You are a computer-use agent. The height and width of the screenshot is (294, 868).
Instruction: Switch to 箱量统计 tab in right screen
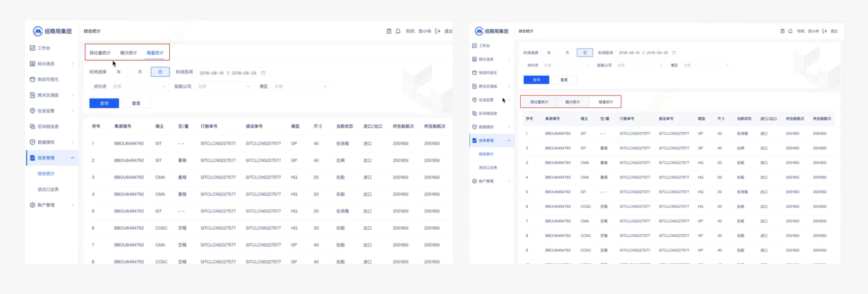[605, 102]
